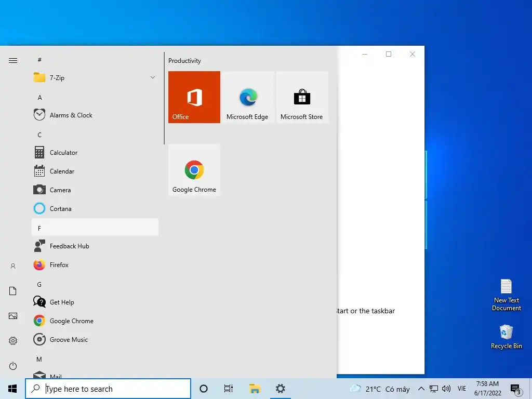Open Task View on taskbar
Screen dimensions: 532x399
point(229,389)
